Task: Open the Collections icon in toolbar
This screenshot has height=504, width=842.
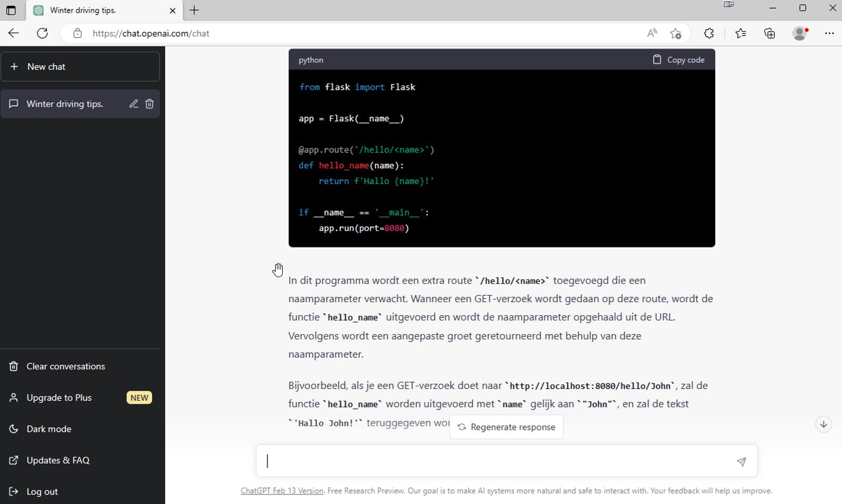Action: click(x=770, y=33)
